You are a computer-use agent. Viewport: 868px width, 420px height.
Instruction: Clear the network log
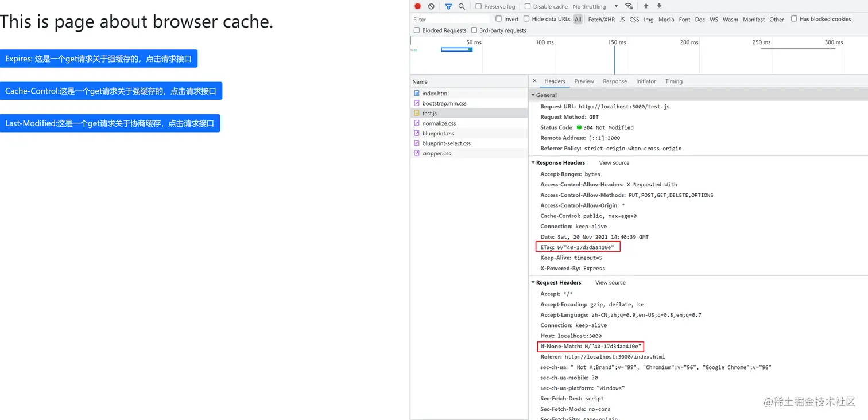[x=431, y=6]
